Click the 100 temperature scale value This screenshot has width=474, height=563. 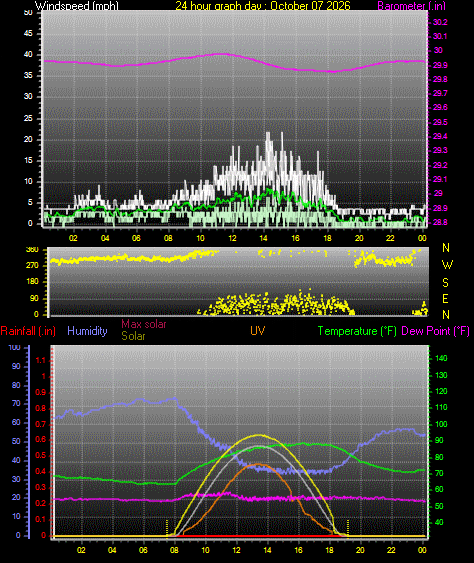(441, 424)
